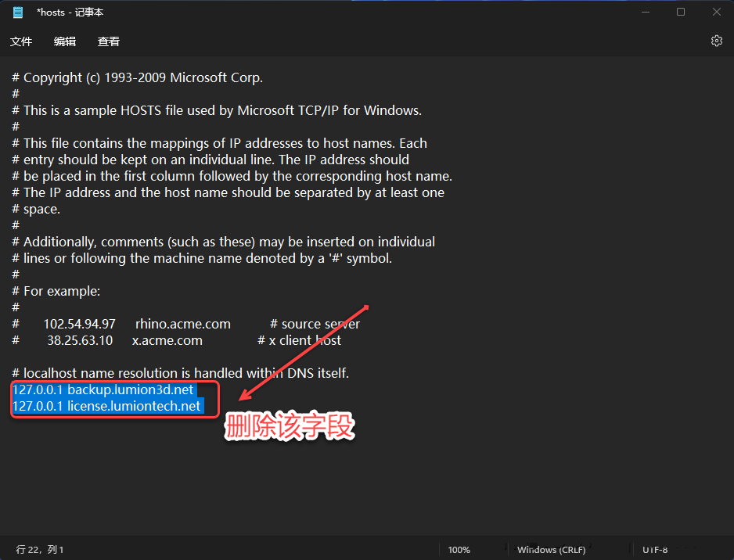Click the Notepad app icon in title bar

coord(18,13)
